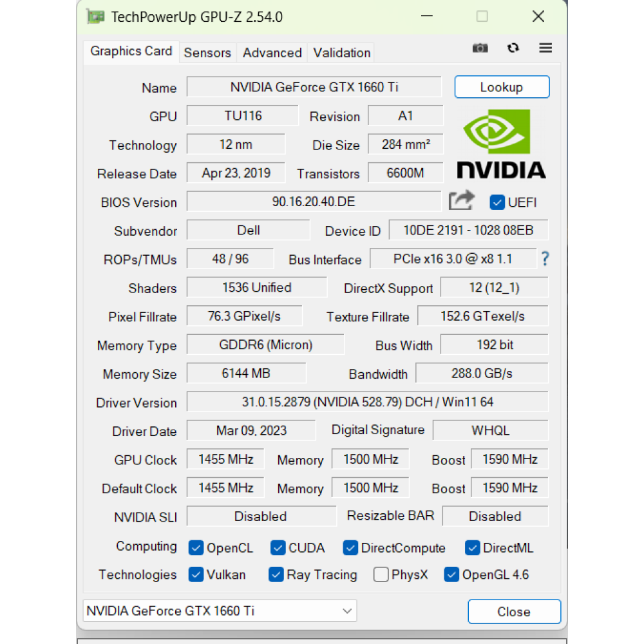Click the Lookup button

502,86
